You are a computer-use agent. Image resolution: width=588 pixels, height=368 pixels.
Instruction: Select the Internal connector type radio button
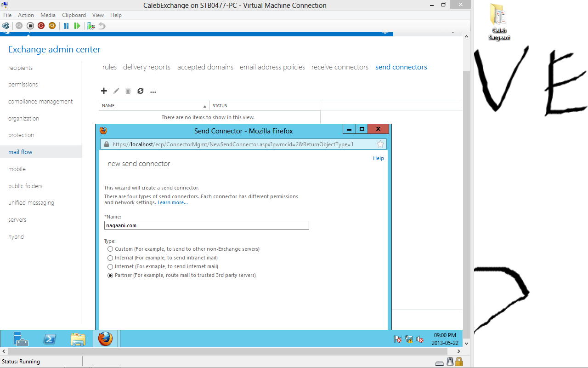[110, 258]
